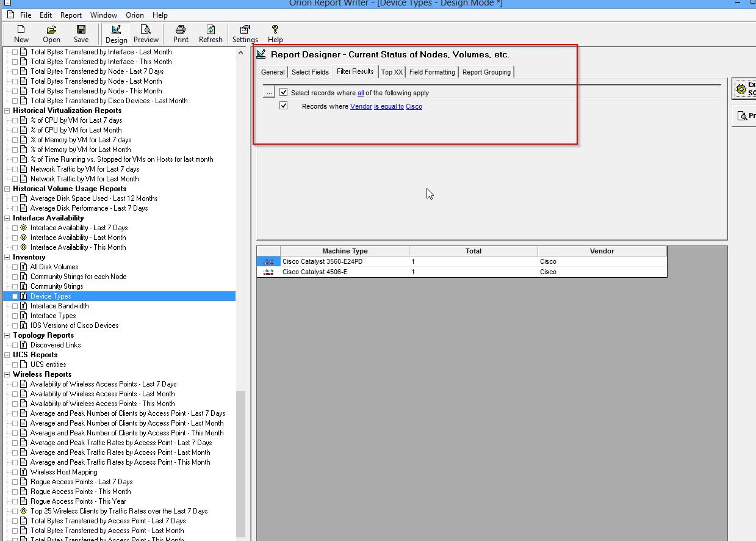Click the gold icon of Top 25 Wireless Clients report

pyautogui.click(x=24, y=511)
